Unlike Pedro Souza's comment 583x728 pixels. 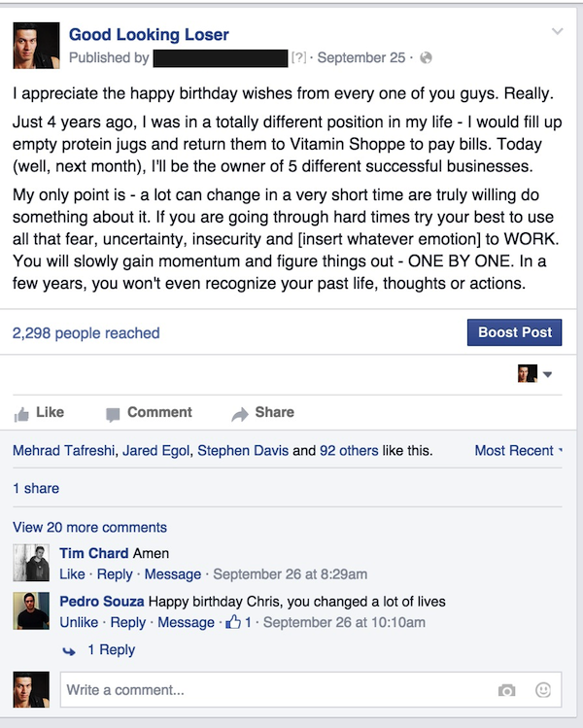(79, 622)
